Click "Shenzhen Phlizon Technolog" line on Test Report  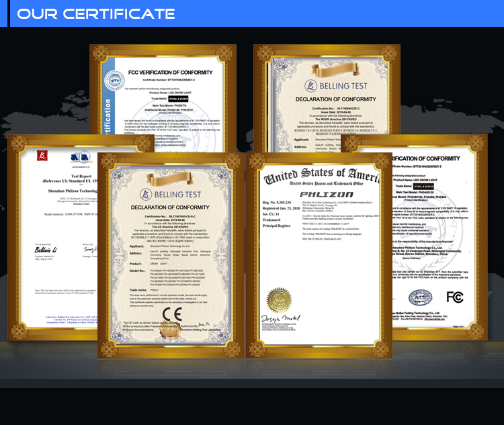[x=73, y=191]
